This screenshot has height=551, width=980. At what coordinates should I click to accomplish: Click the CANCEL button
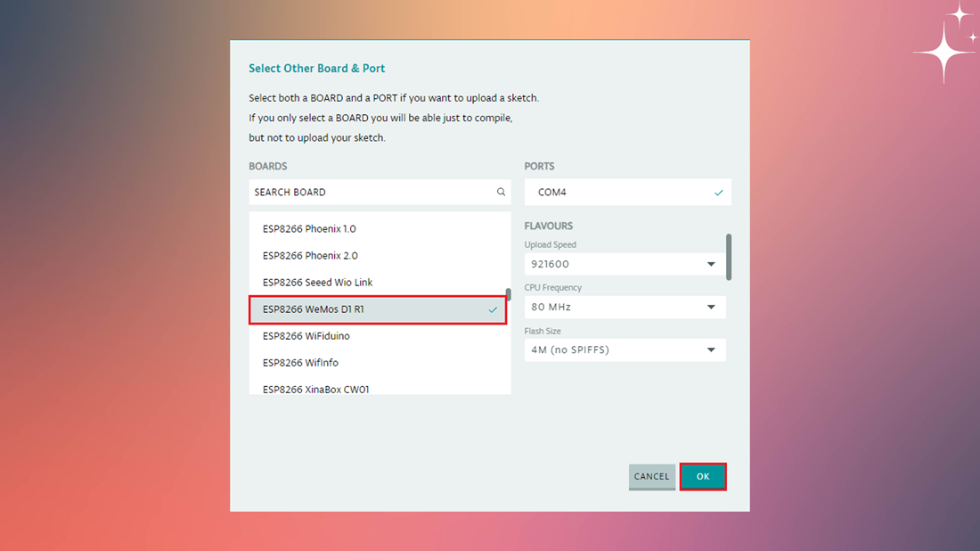[652, 477]
